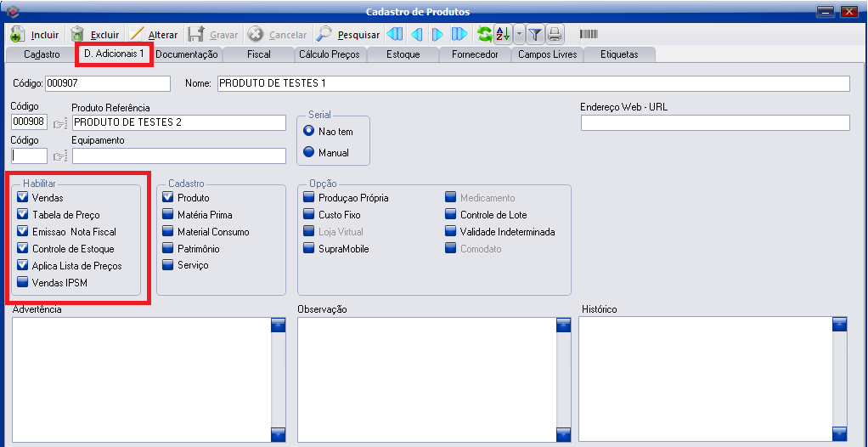
Task: Select the Manual serial radio button
Action: tap(309, 153)
